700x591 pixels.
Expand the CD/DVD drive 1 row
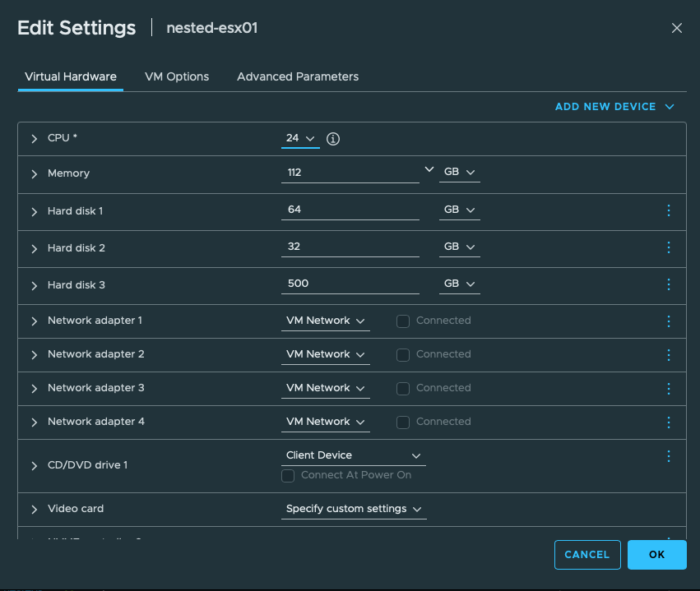[35, 466]
